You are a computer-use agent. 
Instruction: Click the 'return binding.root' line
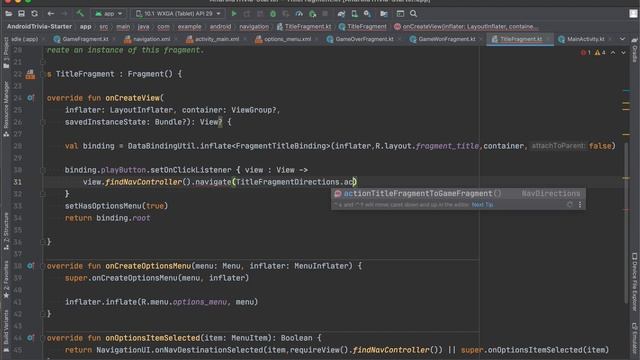click(107, 218)
